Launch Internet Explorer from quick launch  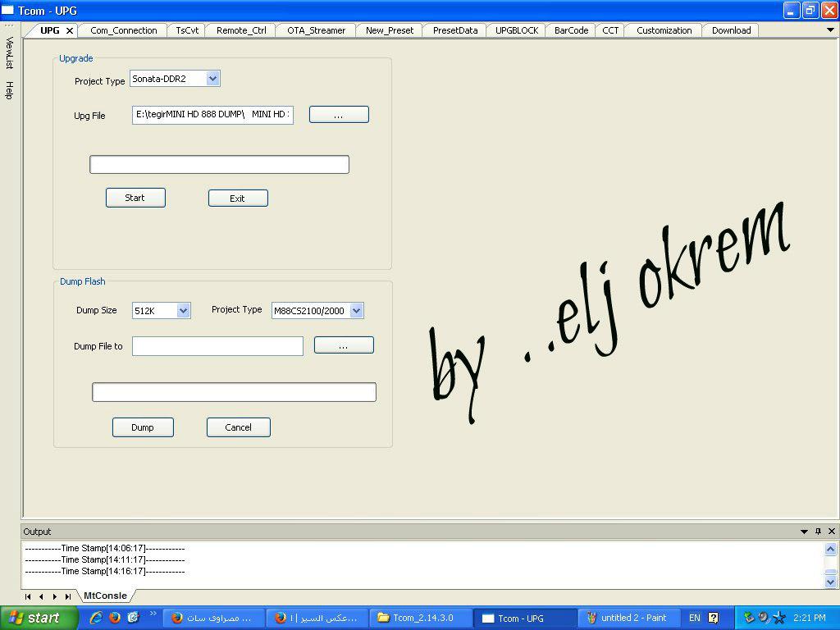[97, 617]
